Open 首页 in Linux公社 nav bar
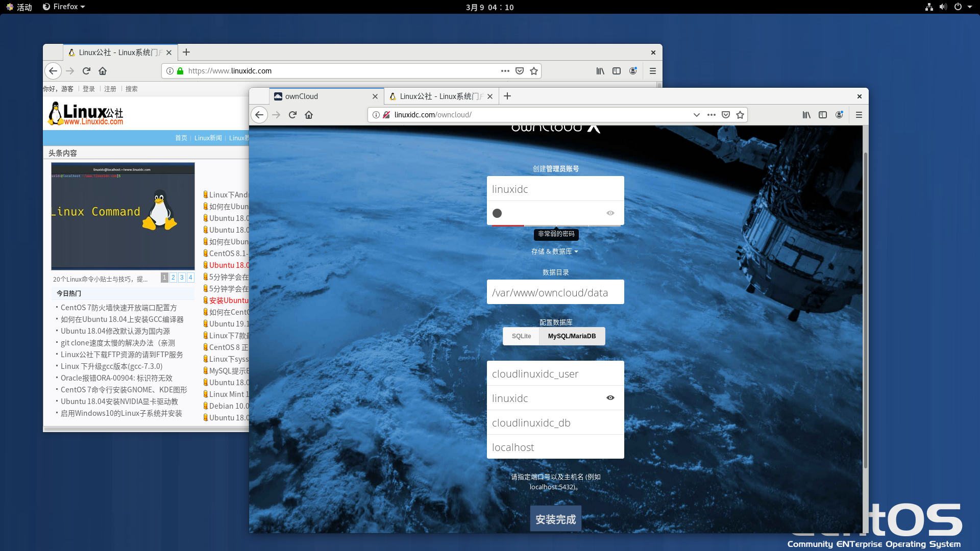 [181, 138]
